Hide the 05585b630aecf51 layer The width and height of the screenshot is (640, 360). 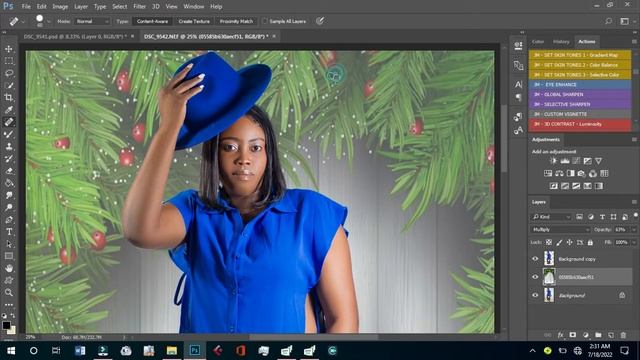coord(535,277)
